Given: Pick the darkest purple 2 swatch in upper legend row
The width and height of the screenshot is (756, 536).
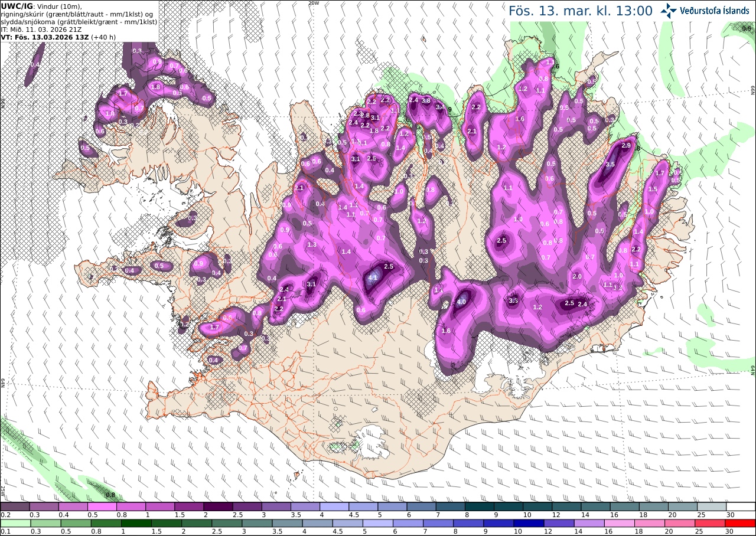Looking at the screenshot, I should click(218, 506).
